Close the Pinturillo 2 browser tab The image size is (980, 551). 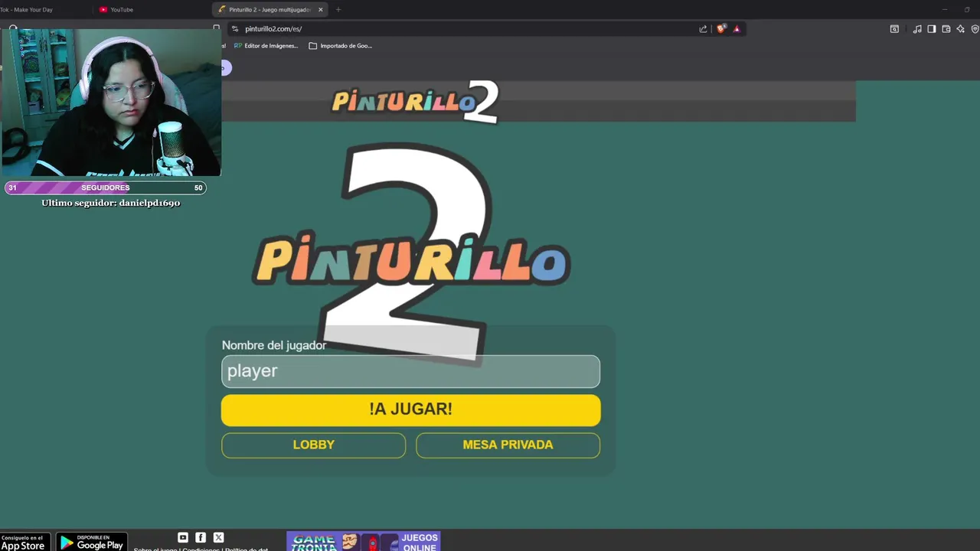(x=321, y=10)
